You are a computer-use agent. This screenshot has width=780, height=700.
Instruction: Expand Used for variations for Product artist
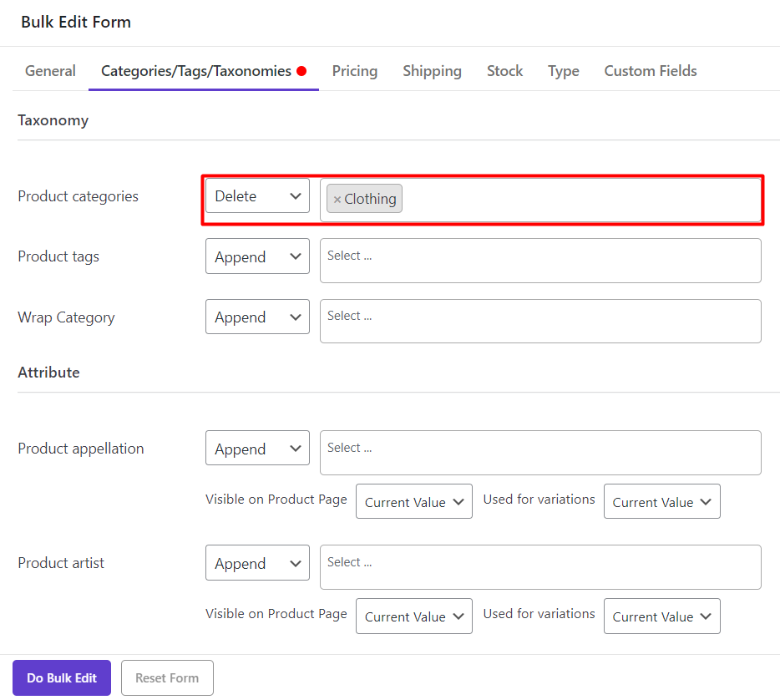click(661, 616)
